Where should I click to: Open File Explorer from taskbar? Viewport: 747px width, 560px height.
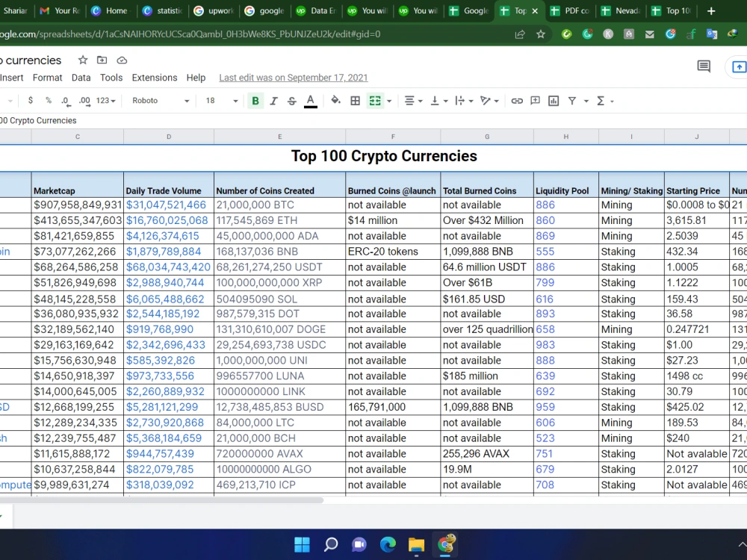(x=416, y=544)
